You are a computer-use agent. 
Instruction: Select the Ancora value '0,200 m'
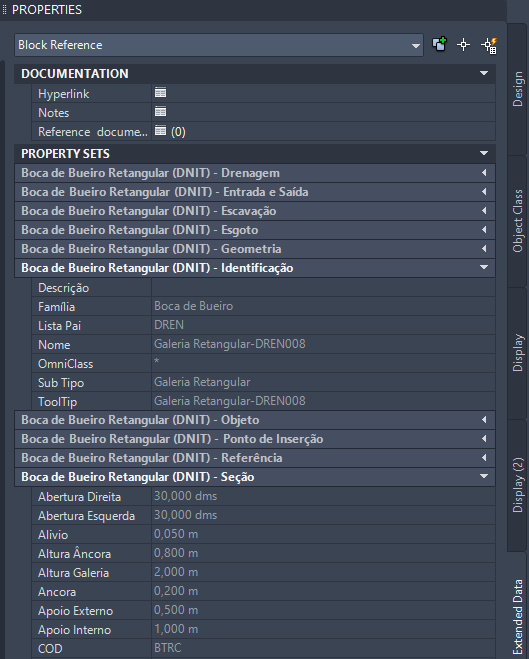(x=176, y=591)
